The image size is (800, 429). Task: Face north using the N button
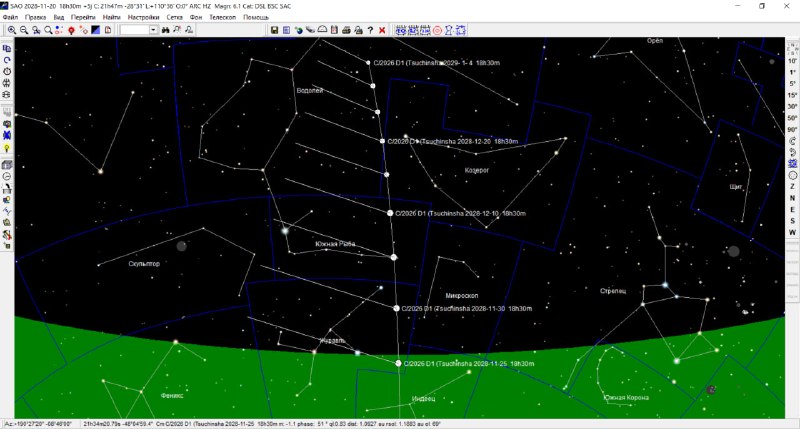[792, 198]
